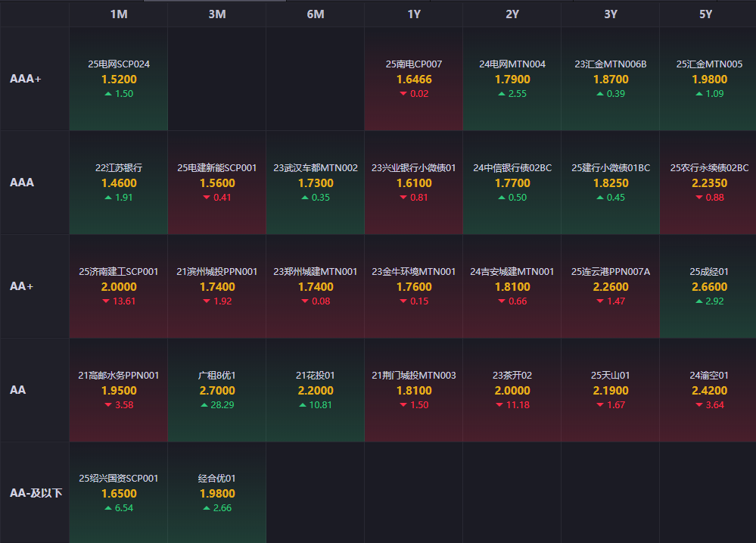Click green up arrow under 24电网MTN004

point(501,94)
